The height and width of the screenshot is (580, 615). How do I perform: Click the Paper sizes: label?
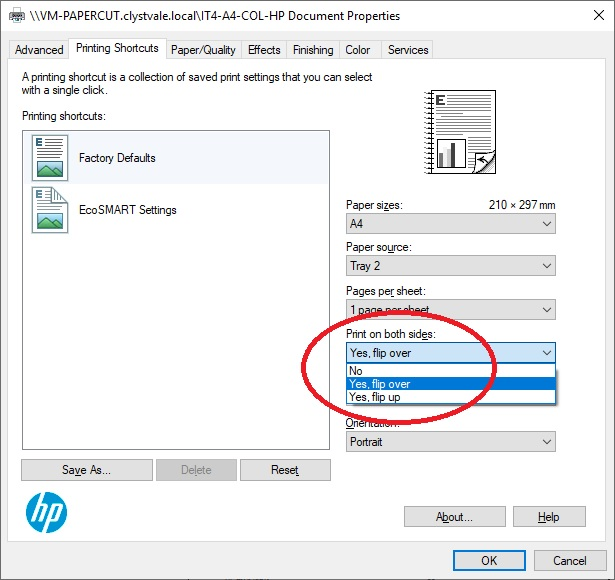click(x=374, y=205)
